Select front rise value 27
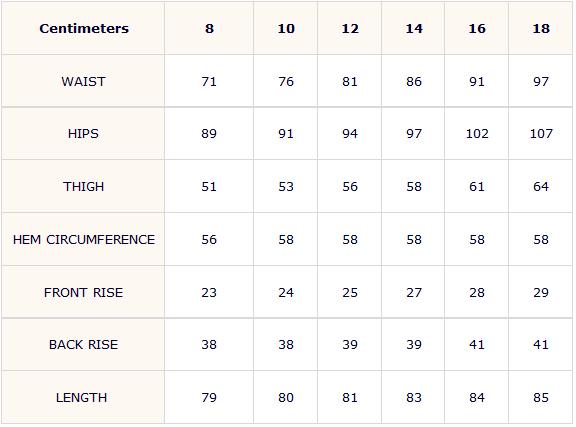This screenshot has width=576, height=427. click(x=414, y=293)
